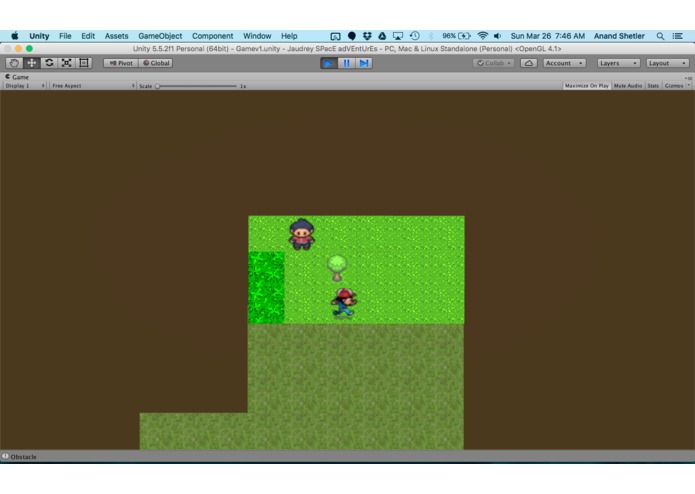This screenshot has width=695, height=494.
Task: Open the Layers dropdown
Action: click(618, 63)
